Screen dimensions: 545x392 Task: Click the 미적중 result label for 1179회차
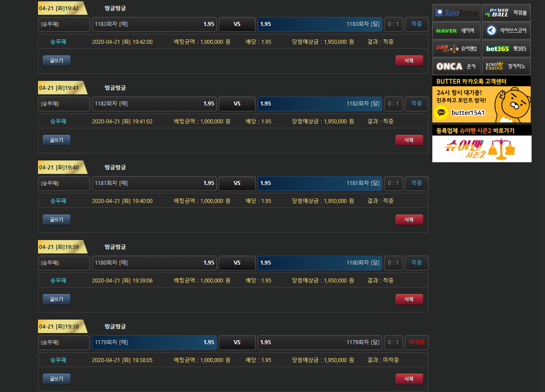(x=416, y=342)
